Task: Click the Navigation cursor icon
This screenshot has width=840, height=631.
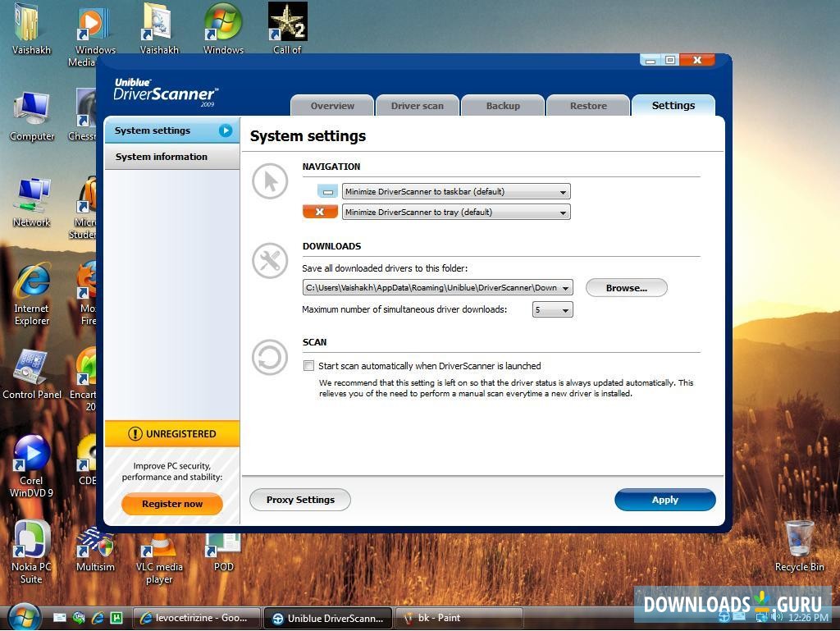Action: coord(270,181)
